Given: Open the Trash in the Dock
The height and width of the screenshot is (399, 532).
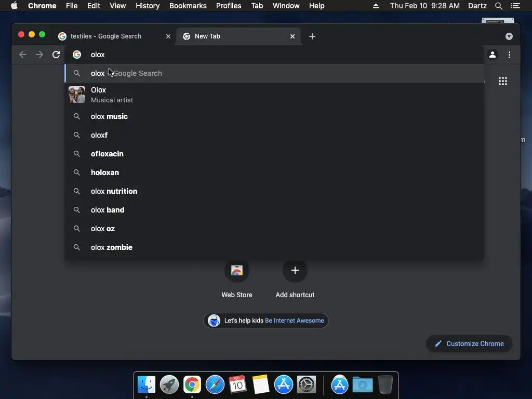Looking at the screenshot, I should (x=385, y=384).
